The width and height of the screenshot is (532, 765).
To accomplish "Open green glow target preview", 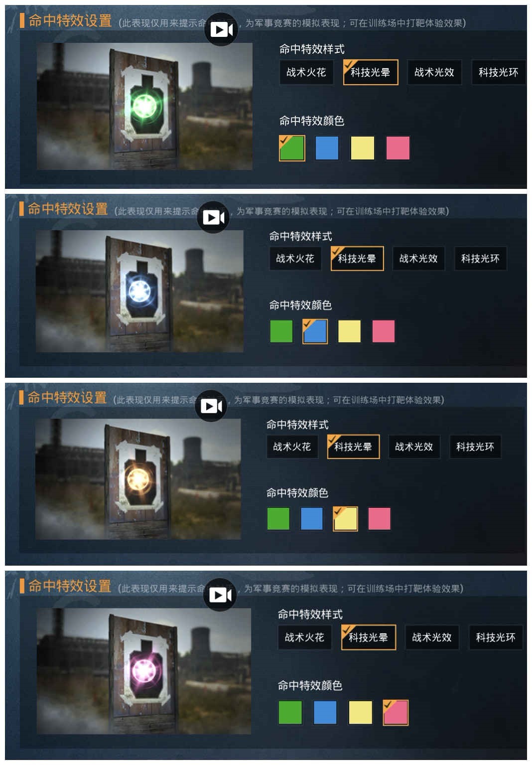I will [x=144, y=106].
